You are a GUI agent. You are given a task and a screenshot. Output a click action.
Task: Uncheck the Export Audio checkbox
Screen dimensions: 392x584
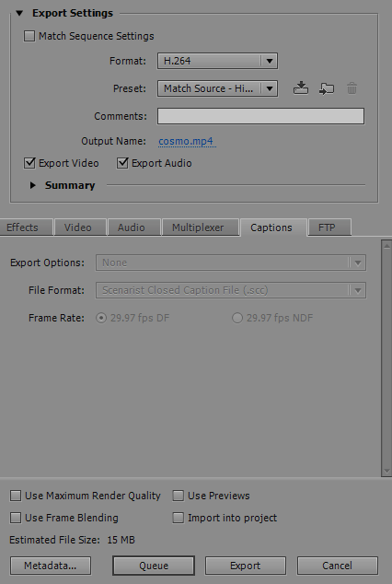coord(122,163)
